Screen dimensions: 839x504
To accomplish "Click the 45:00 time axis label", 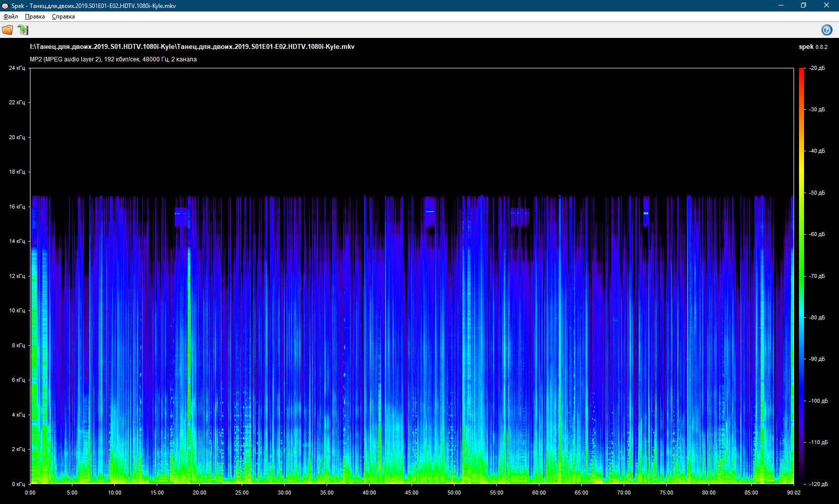I will [x=412, y=493].
